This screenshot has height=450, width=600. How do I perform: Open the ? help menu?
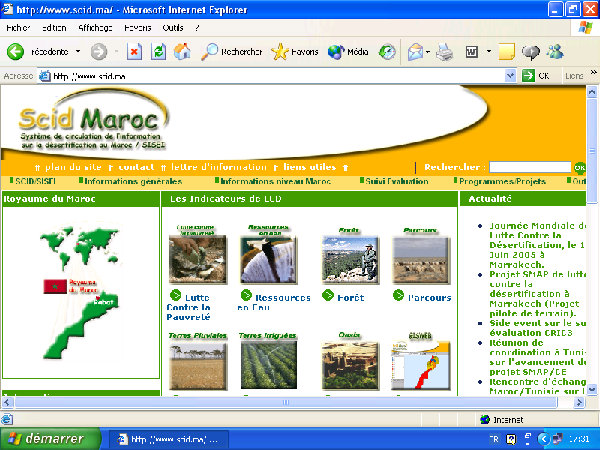197,28
